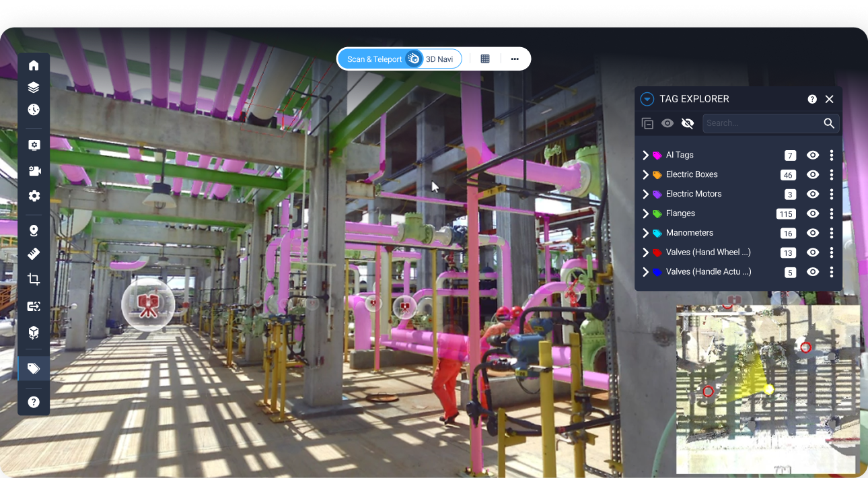Screen dimensions: 868x478
Task: Toggle visibility of Manometers
Action: coord(813,233)
